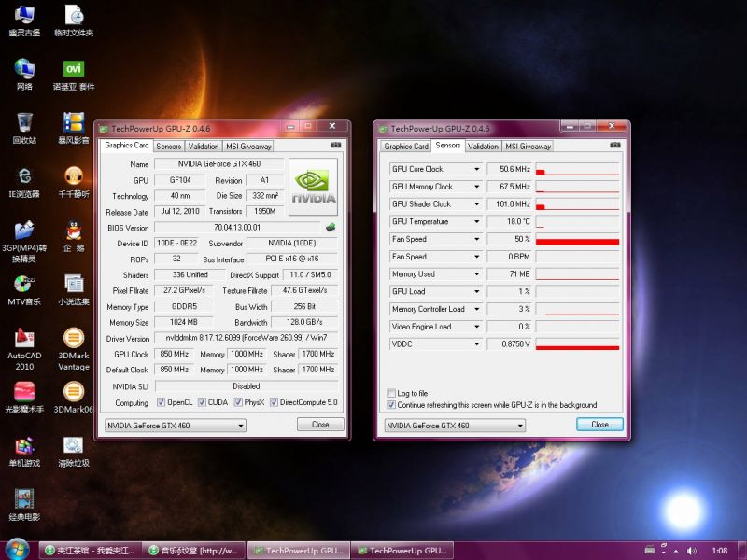Open the VDDC sensor dropdown
747x560 pixels.
coord(476,343)
